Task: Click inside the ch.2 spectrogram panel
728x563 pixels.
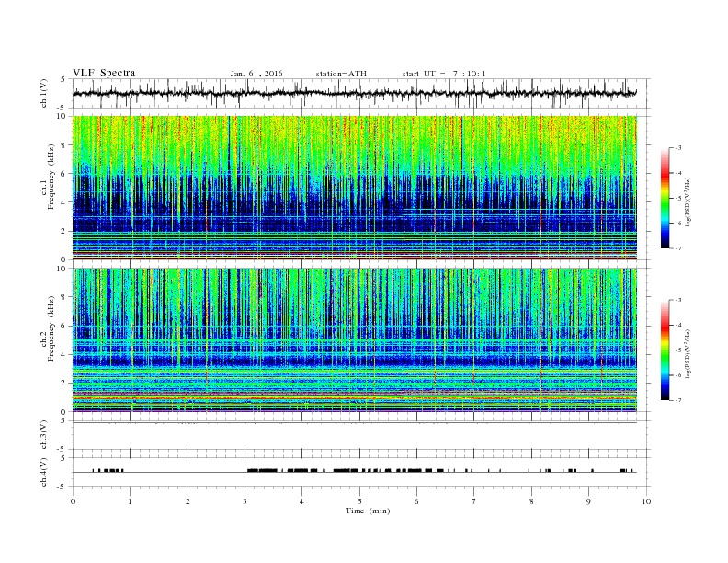Action: [x=355, y=339]
